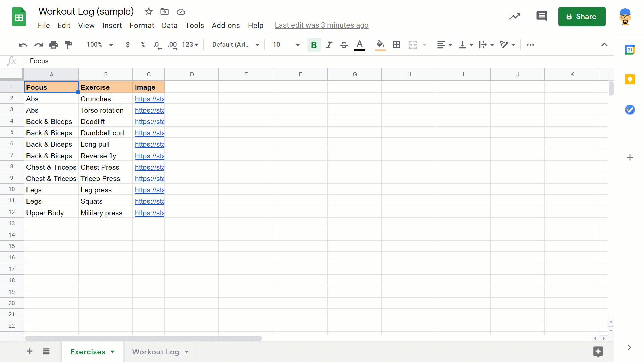Select the Italic formatting icon

click(x=329, y=44)
